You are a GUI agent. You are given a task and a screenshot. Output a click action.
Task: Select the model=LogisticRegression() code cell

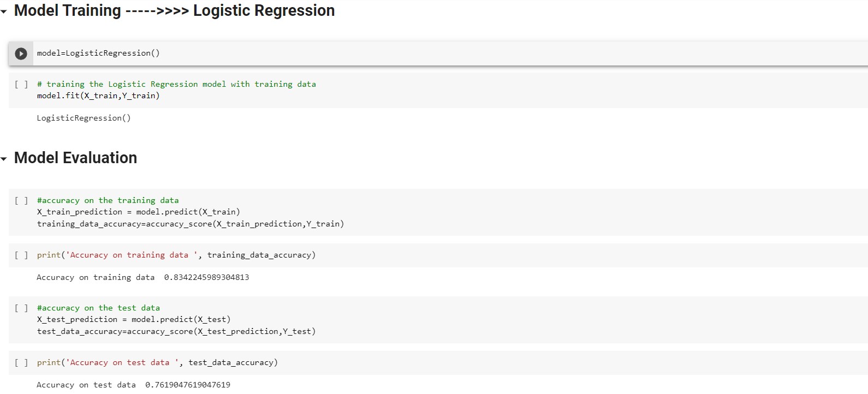pos(97,53)
